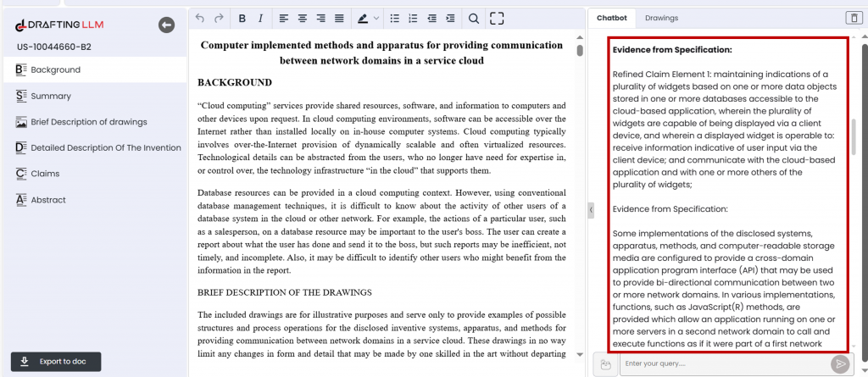Switch to Chatbot tab
868x377 pixels.
(x=612, y=18)
